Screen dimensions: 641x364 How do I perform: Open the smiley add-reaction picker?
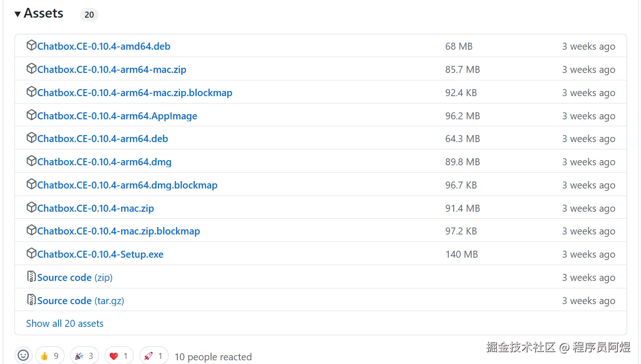coord(23,356)
